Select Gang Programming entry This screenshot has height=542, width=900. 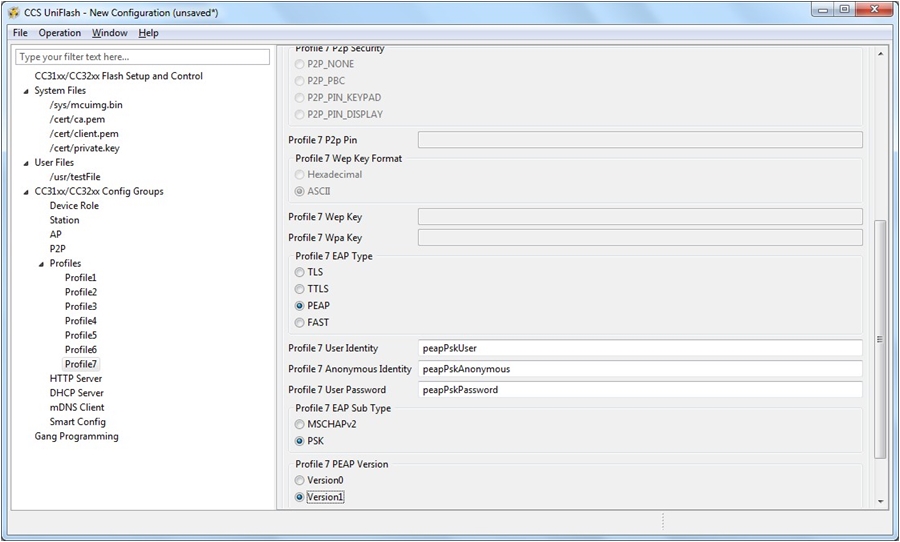pyautogui.click(x=76, y=436)
